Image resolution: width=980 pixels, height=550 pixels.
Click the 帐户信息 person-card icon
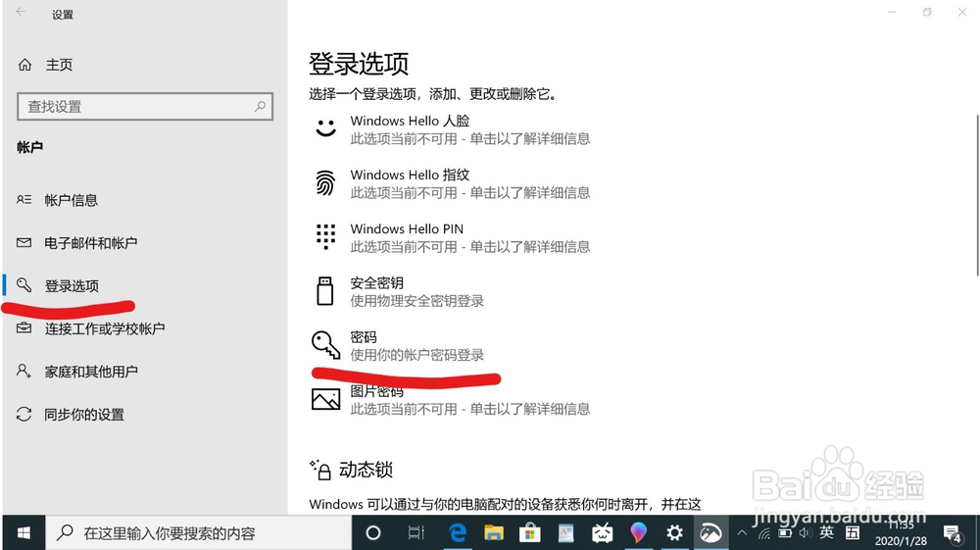[24, 200]
